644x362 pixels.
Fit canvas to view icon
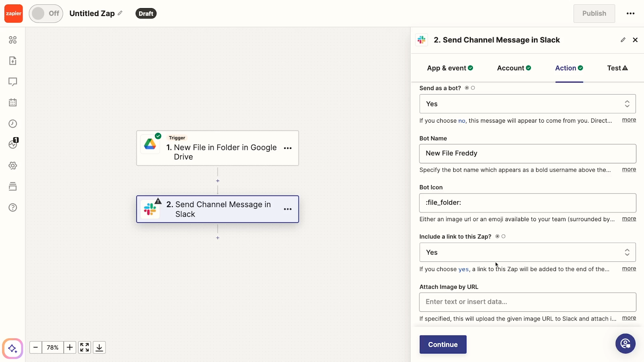85,347
